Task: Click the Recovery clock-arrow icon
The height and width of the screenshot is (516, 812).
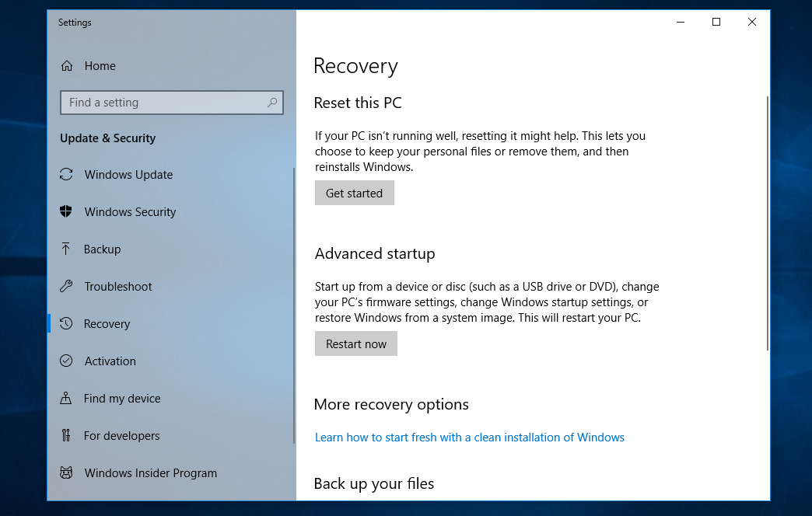Action: point(66,324)
